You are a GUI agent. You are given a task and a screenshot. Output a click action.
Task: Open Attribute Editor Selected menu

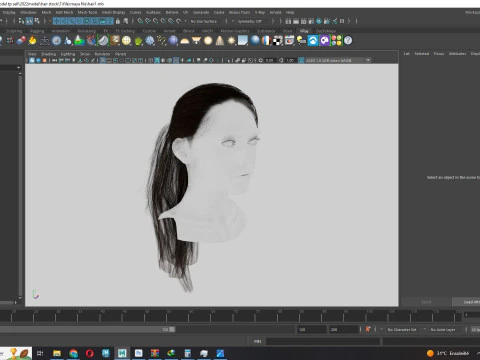[422, 53]
